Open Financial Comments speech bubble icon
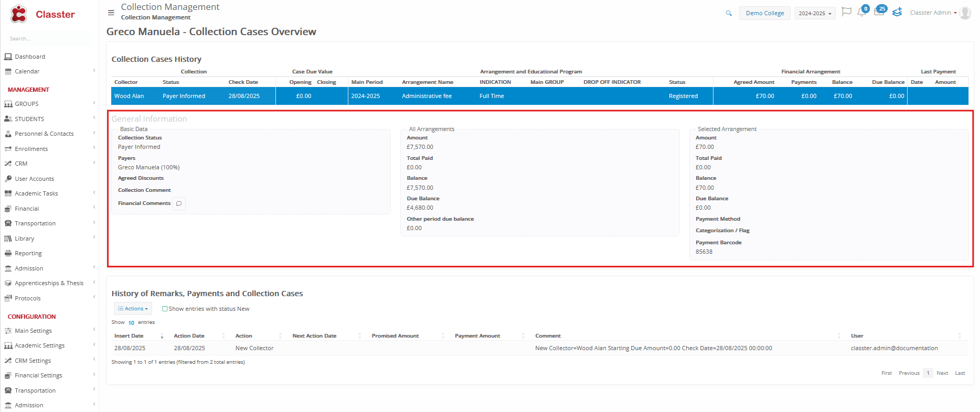980x412 pixels. coord(179,203)
